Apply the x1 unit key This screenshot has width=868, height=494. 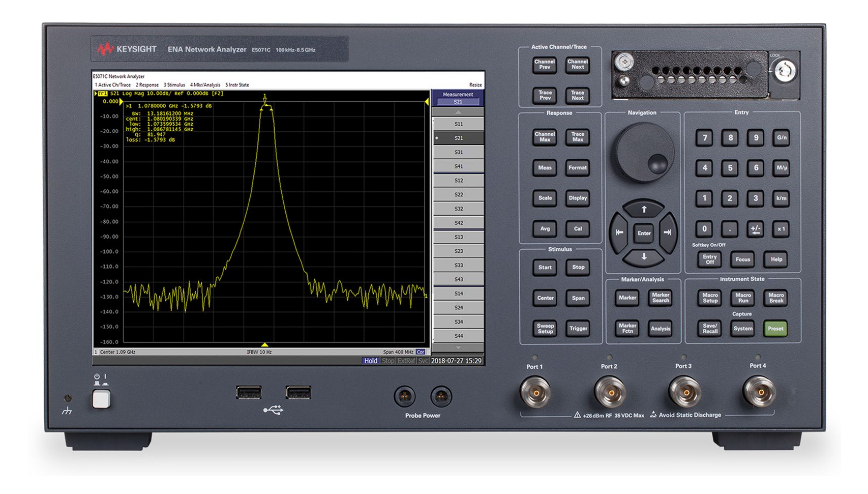click(x=782, y=229)
